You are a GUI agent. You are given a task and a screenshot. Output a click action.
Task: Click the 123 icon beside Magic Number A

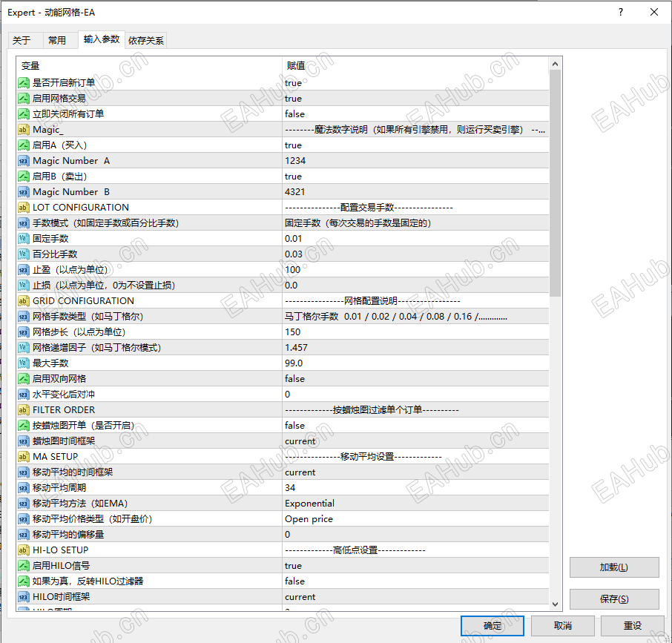point(23,160)
